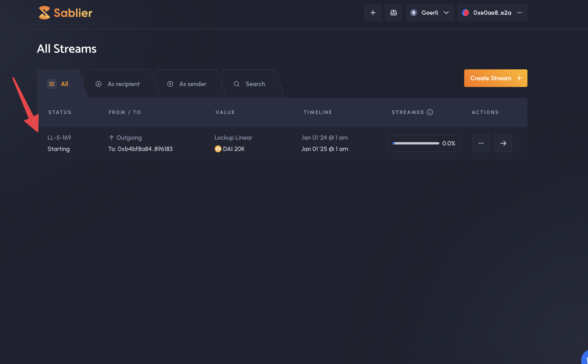Click the hamburger list icon on the All tab

52,84
